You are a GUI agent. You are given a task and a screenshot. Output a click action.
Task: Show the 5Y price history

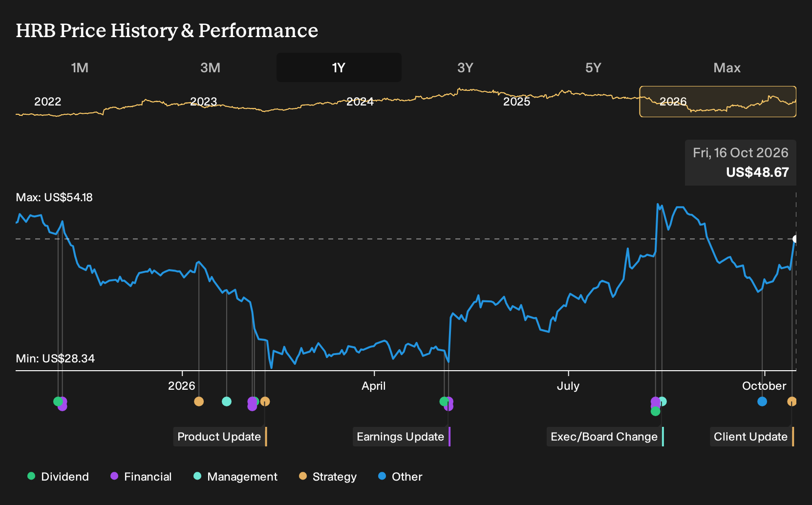tap(593, 68)
